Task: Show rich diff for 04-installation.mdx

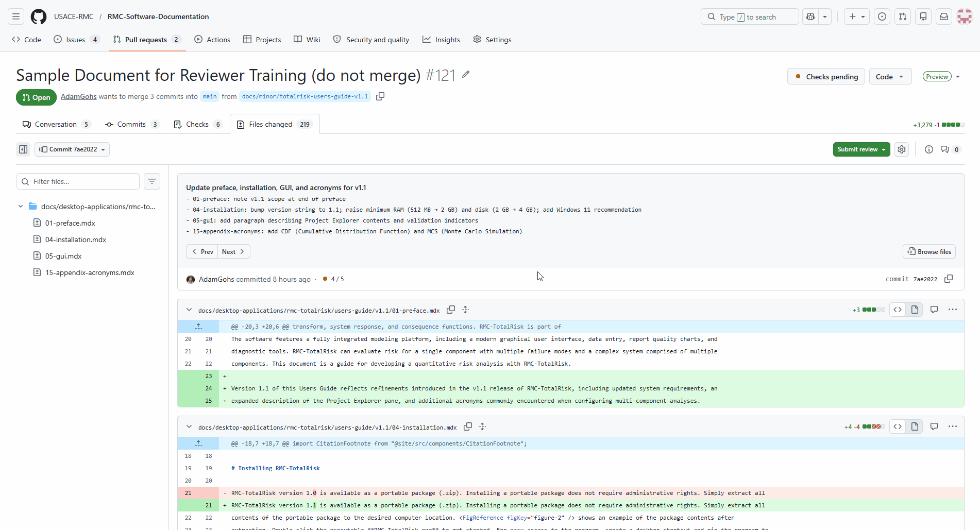Action: 915,426
